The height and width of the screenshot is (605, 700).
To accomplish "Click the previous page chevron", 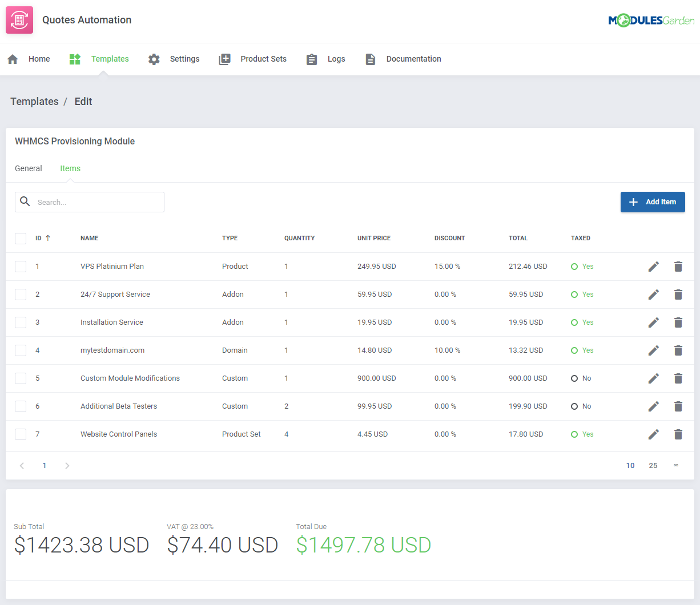I will (22, 465).
